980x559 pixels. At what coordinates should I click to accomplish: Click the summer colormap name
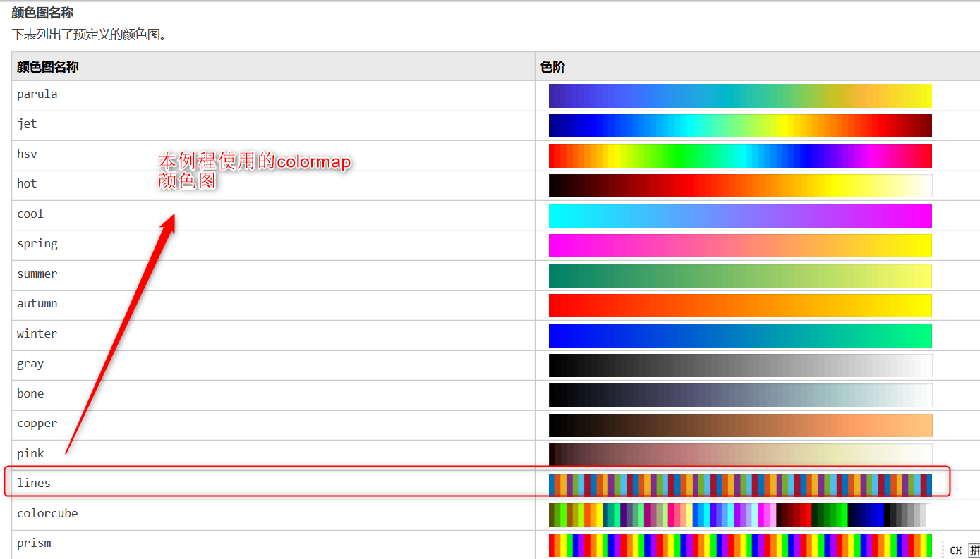point(37,274)
